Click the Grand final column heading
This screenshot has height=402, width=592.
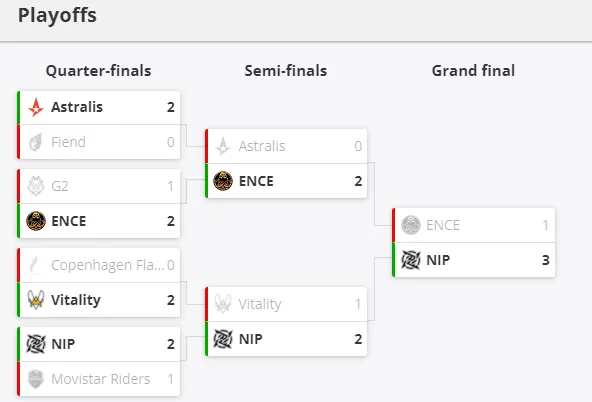pos(473,71)
